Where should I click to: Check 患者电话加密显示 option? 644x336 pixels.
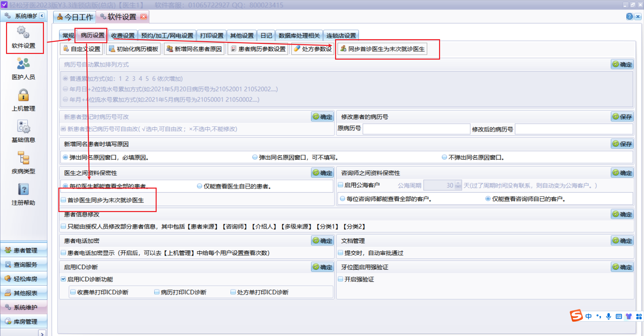(x=63, y=253)
